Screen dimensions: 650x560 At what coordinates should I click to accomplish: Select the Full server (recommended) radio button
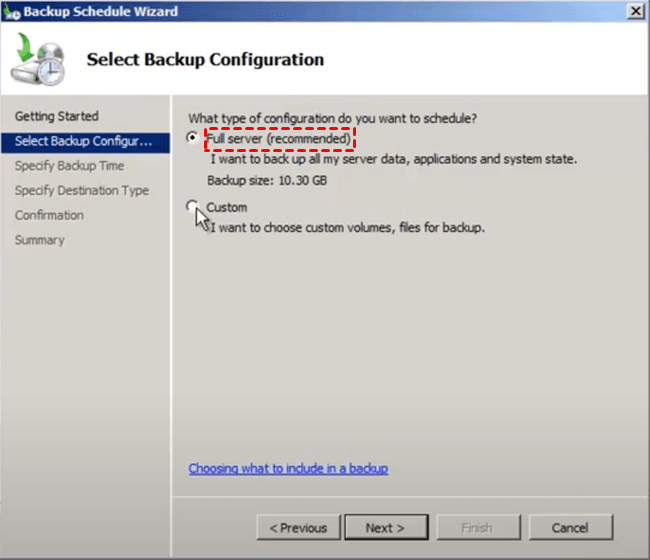192,138
